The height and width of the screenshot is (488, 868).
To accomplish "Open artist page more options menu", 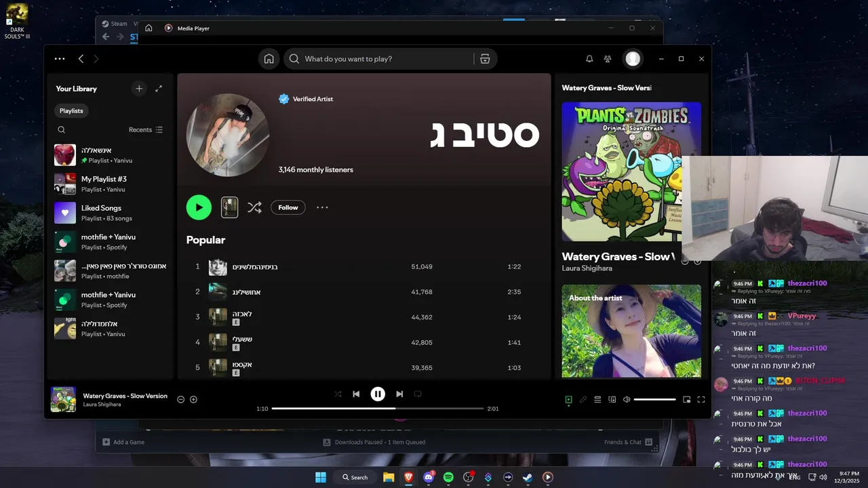I will pyautogui.click(x=322, y=207).
